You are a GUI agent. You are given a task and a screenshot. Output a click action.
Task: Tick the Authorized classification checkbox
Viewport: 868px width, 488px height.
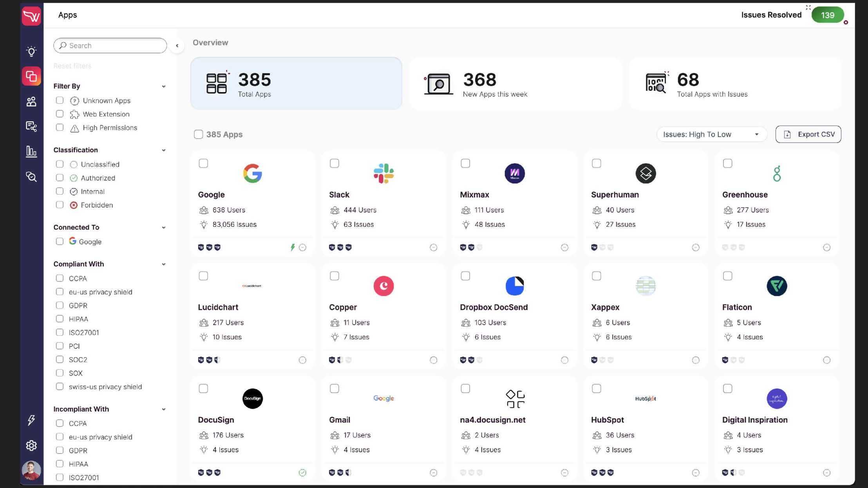pyautogui.click(x=60, y=177)
